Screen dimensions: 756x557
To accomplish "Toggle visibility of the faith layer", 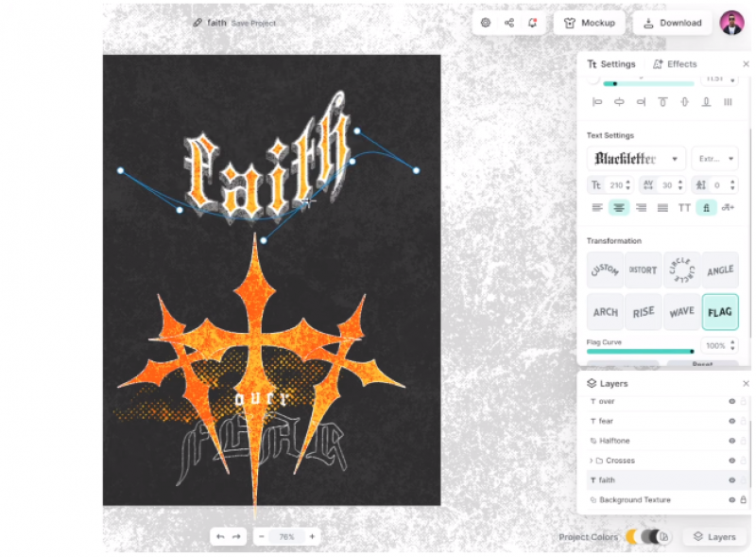I will point(731,480).
